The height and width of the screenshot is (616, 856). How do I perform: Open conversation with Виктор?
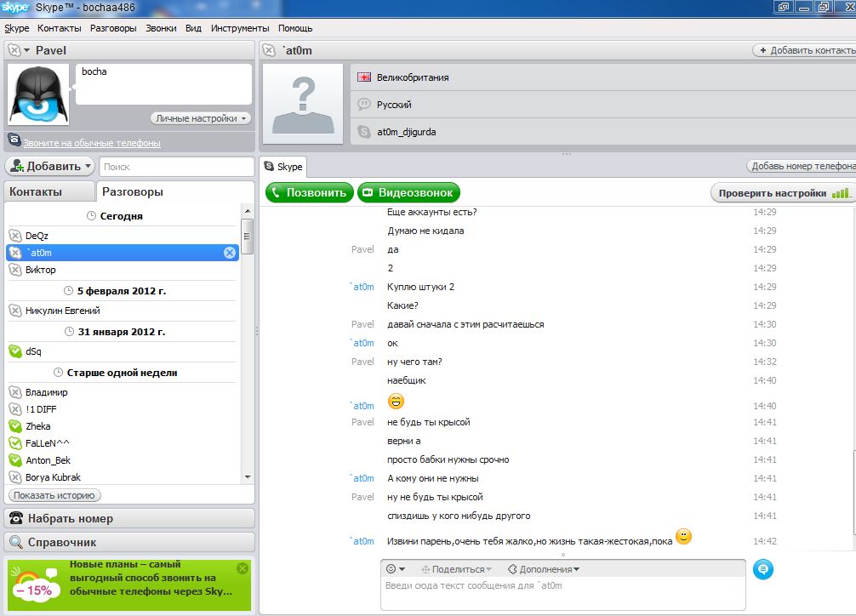pos(123,270)
